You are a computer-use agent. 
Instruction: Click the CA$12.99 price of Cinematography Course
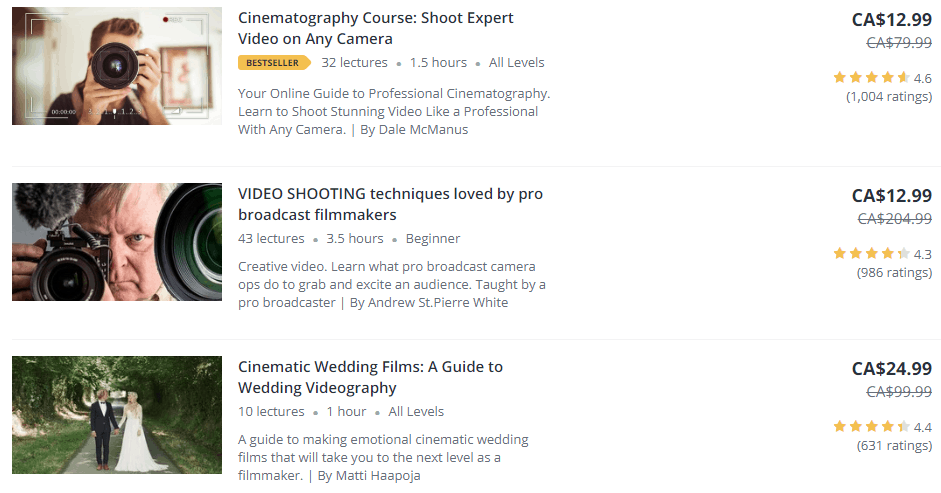(892, 20)
